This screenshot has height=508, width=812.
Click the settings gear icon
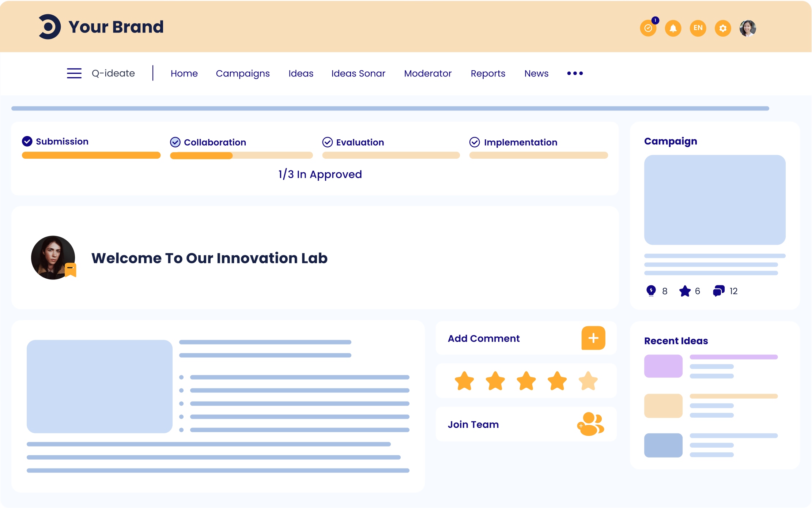pos(723,27)
